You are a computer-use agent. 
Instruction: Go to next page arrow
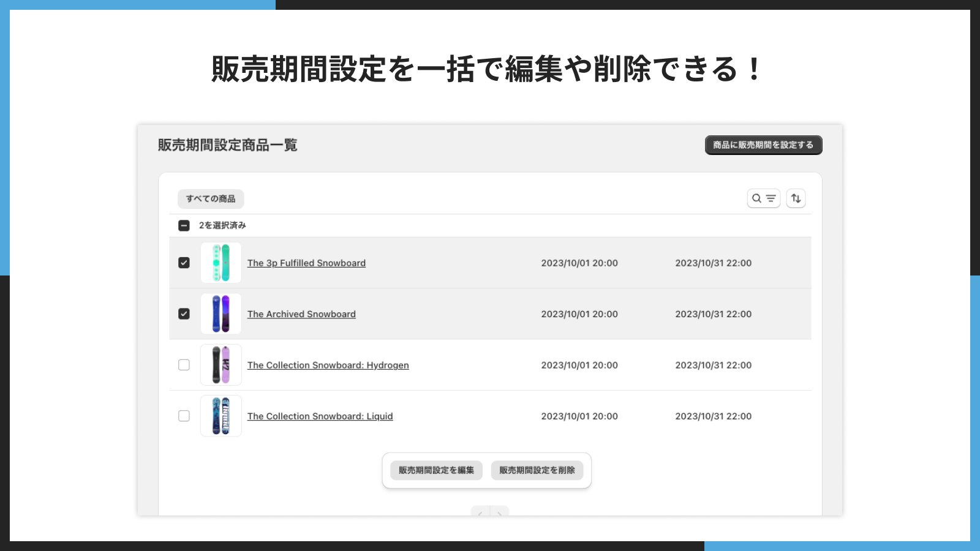(x=500, y=512)
